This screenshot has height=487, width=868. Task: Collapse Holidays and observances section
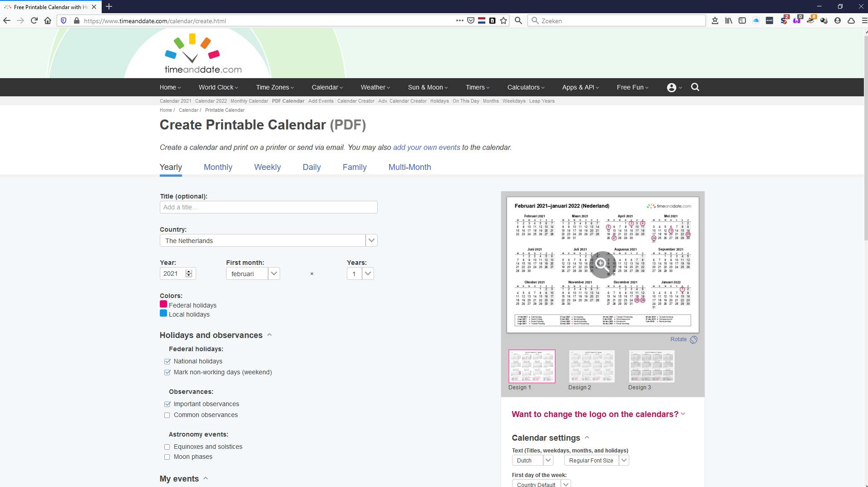tap(216, 335)
